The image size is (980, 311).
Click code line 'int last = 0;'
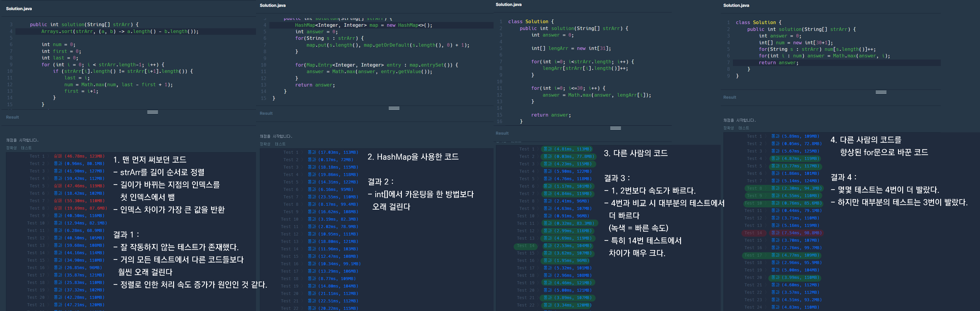tap(60, 58)
